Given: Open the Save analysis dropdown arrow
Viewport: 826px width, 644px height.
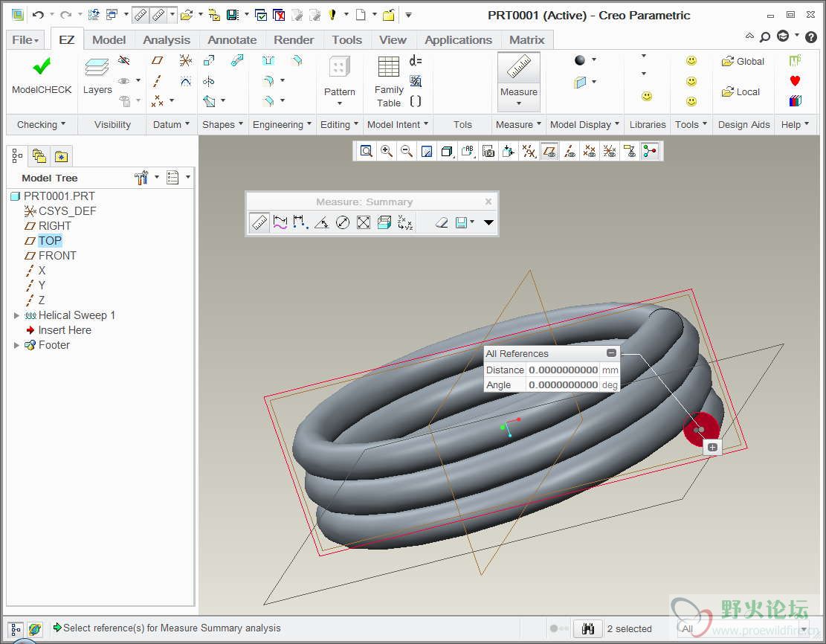Looking at the screenshot, I should pyautogui.click(x=472, y=222).
